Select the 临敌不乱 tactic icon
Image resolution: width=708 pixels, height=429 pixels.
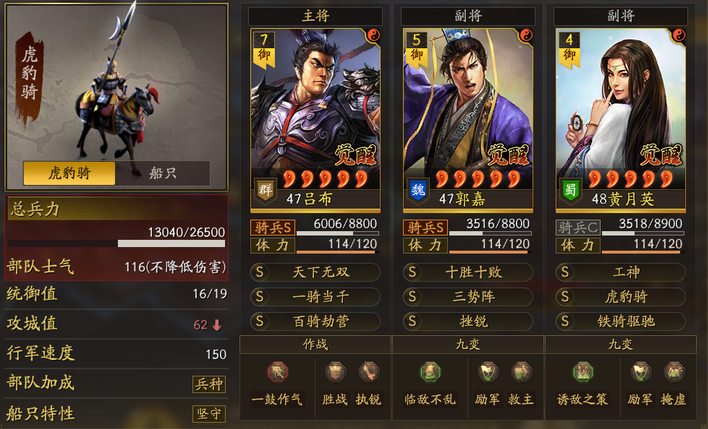(430, 372)
